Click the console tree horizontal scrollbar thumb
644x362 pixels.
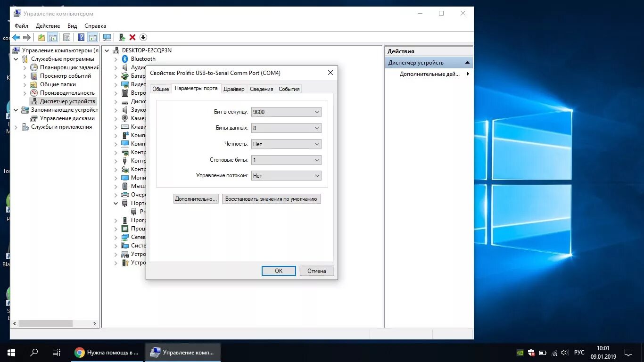point(45,324)
